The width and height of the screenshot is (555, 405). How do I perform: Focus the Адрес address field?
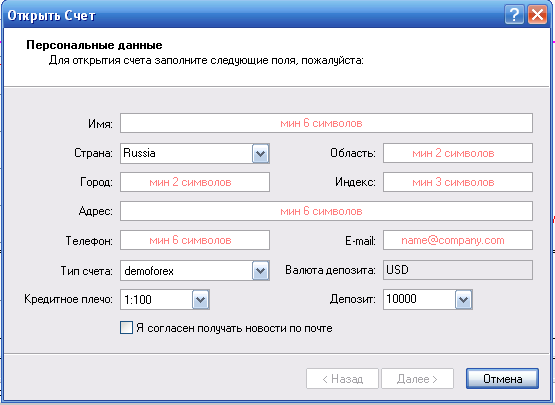pyautogui.click(x=326, y=211)
